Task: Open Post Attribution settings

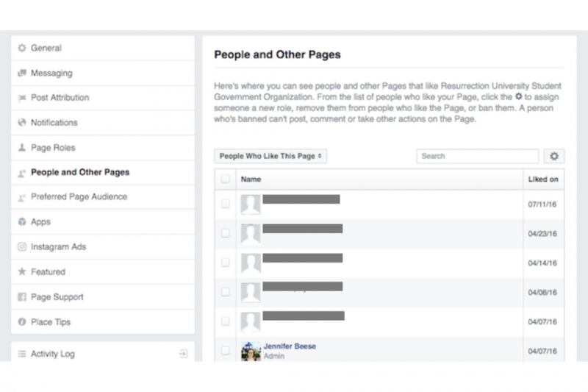Action: (103, 98)
